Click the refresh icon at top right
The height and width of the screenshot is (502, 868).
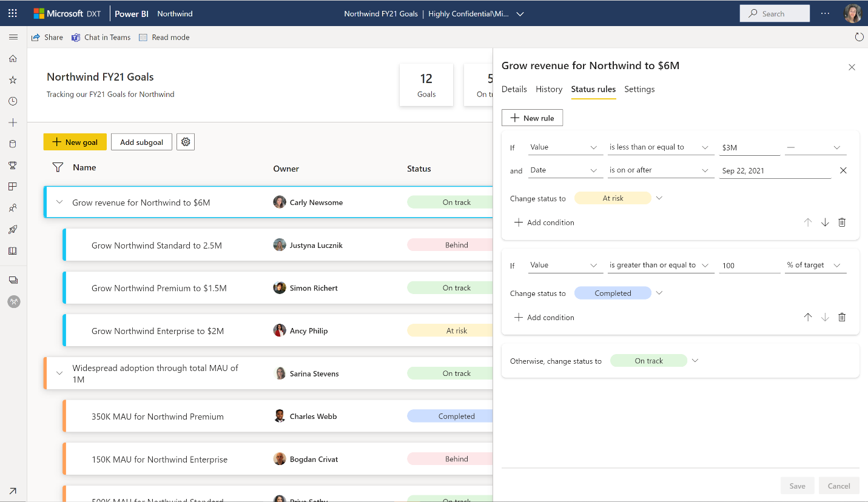859,37
